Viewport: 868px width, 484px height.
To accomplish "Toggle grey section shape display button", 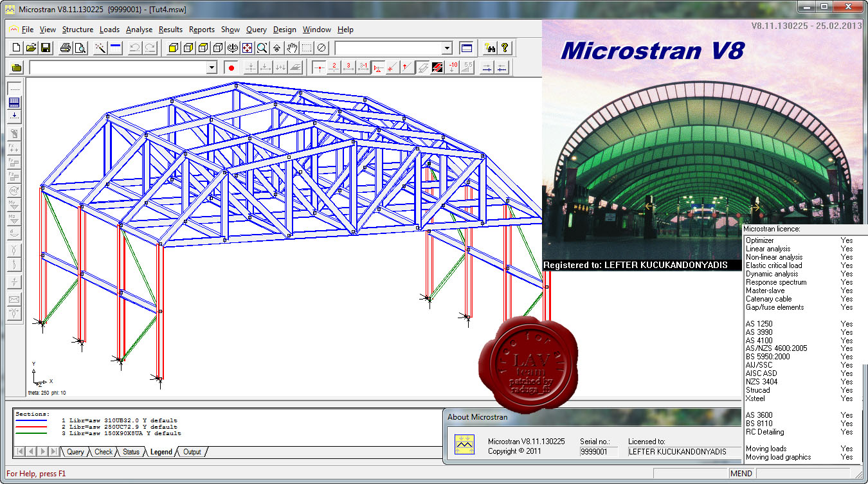I will tap(423, 67).
